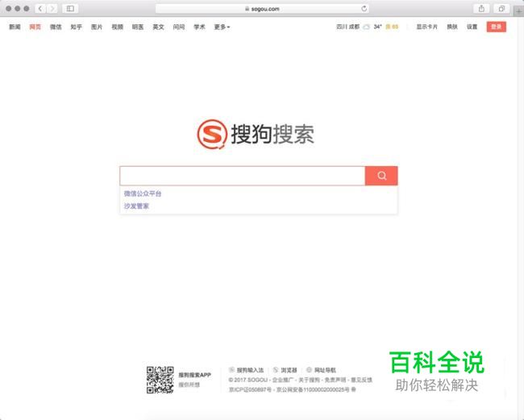Click the 34° temperature reading
Screen dimensions: 524x420
(x=377, y=27)
